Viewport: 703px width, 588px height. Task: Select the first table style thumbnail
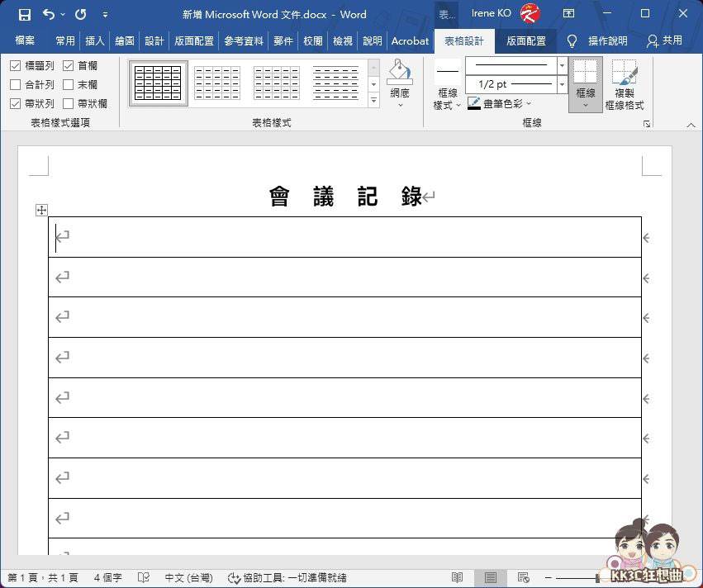click(158, 83)
